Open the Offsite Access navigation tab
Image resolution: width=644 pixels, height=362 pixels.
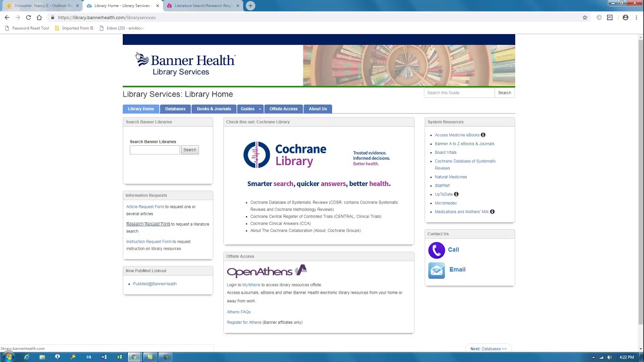pyautogui.click(x=283, y=109)
